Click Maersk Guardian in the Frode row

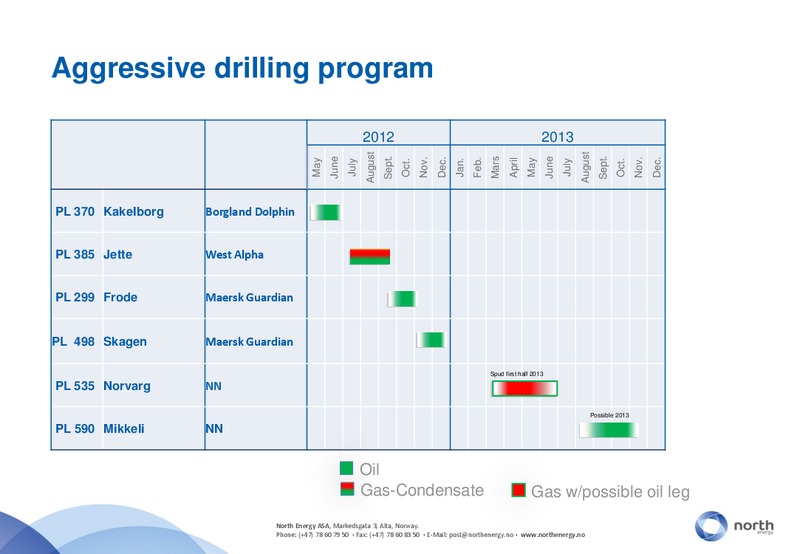click(x=249, y=297)
